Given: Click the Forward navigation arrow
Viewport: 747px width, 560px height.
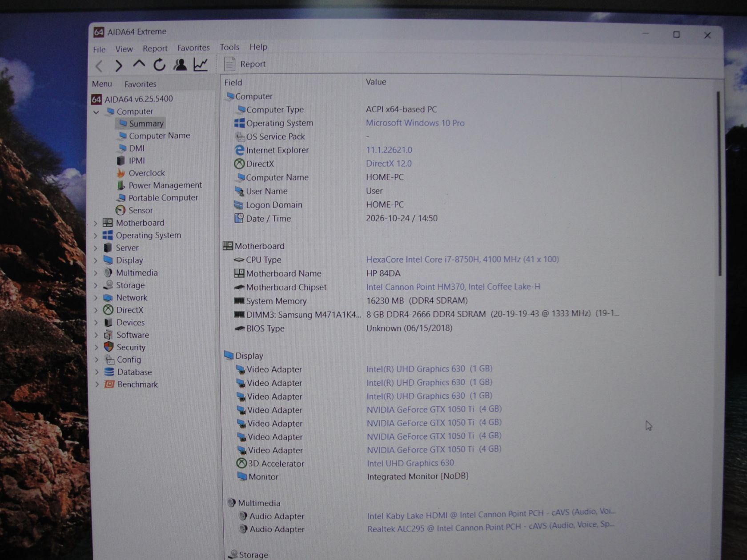Looking at the screenshot, I should point(118,66).
